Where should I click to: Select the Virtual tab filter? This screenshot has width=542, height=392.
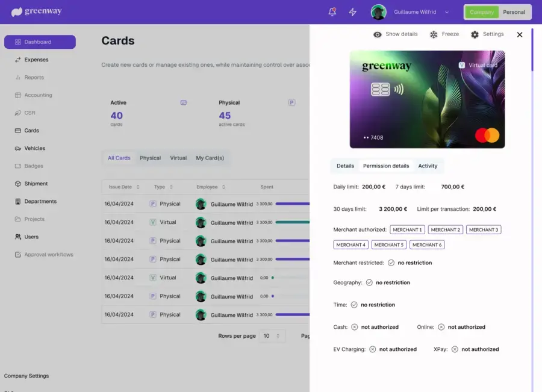click(x=178, y=158)
